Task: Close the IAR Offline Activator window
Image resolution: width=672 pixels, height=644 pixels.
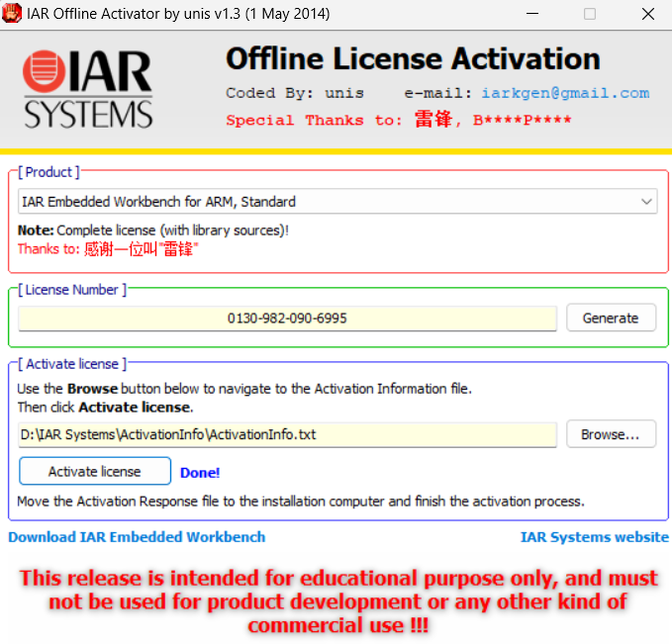Action: pyautogui.click(x=648, y=14)
